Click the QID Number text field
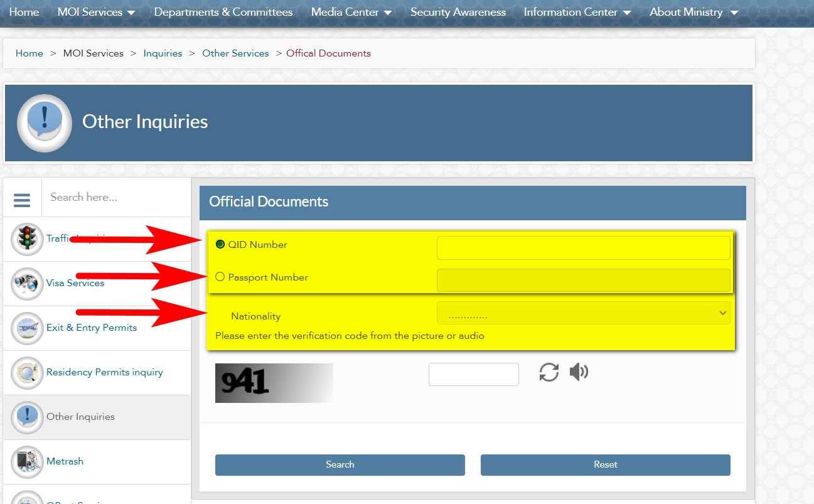The image size is (814, 504). [583, 247]
